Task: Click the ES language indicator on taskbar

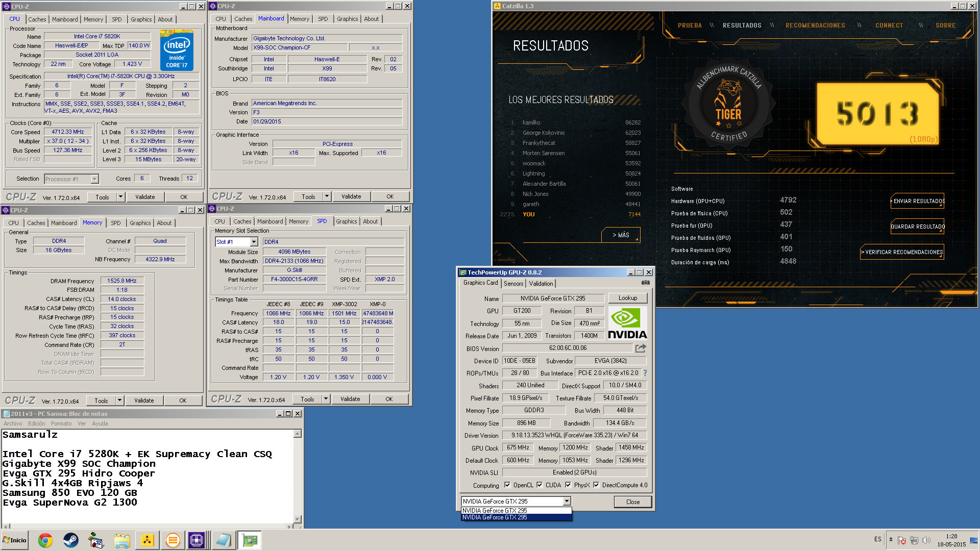Action: click(877, 539)
